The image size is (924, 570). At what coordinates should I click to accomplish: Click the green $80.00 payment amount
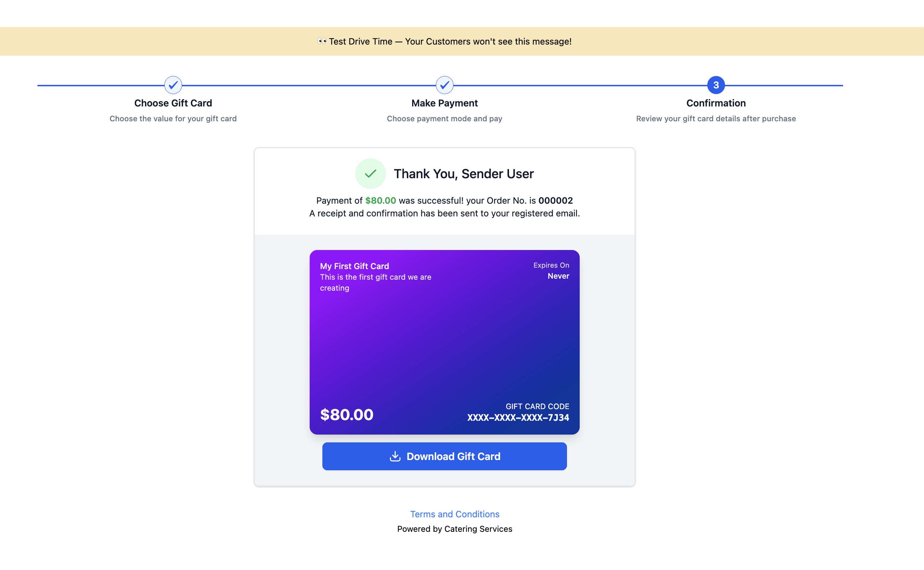pyautogui.click(x=381, y=200)
